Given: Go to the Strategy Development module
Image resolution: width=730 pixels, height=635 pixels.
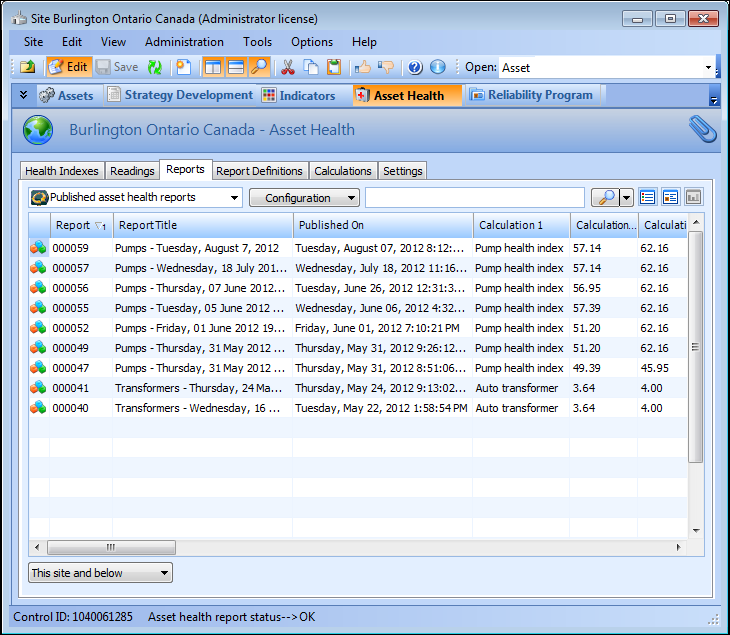Looking at the screenshot, I should (179, 95).
